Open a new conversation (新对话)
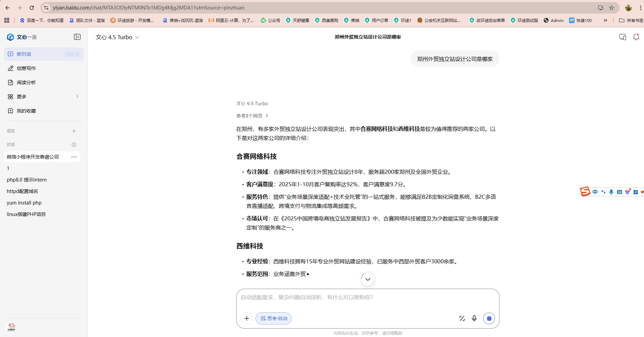This screenshot has height=337, width=644. 24,54
